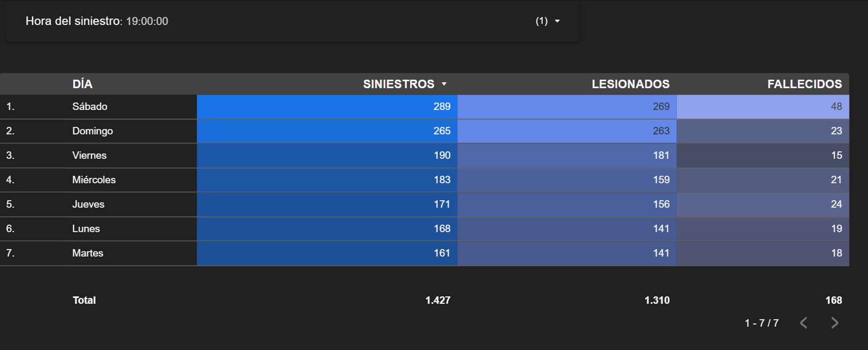Select the Miércoles row label
This screenshot has width=868, height=350.
coord(94,180)
